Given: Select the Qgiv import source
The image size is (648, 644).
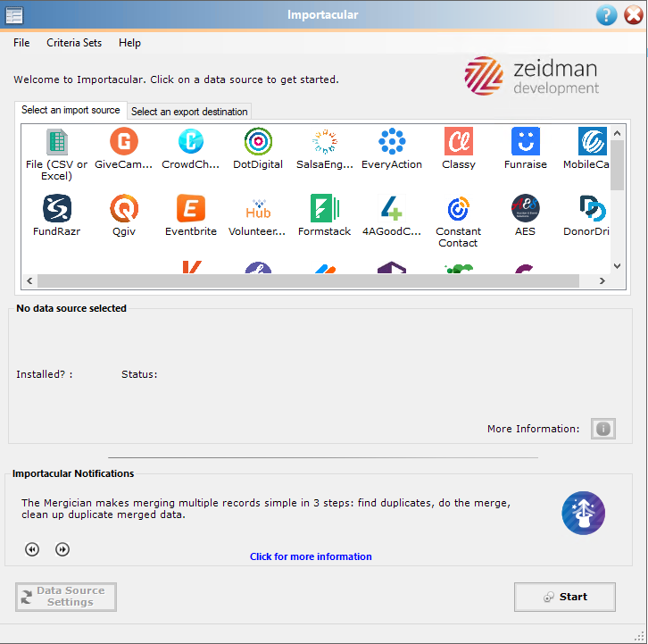Looking at the screenshot, I should [x=123, y=215].
